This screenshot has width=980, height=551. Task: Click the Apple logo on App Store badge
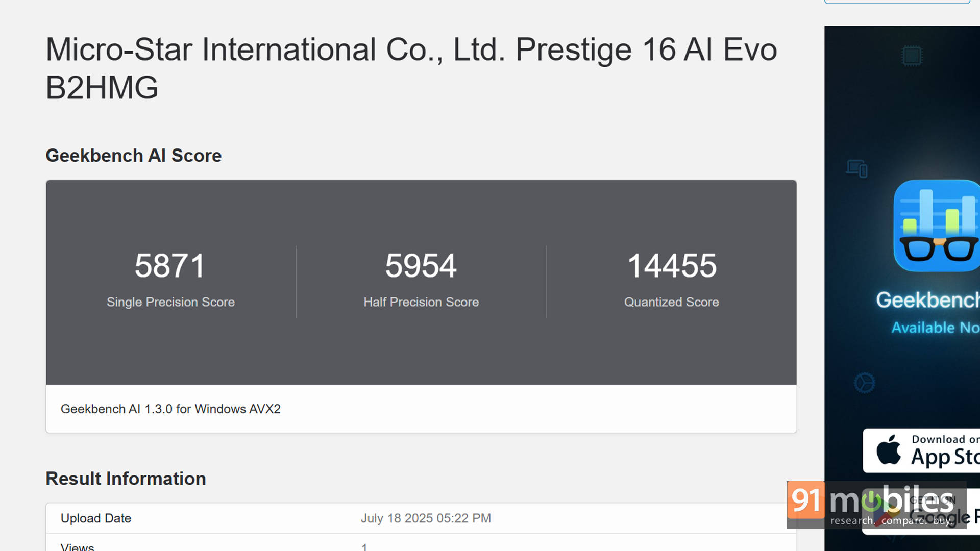[x=889, y=450]
